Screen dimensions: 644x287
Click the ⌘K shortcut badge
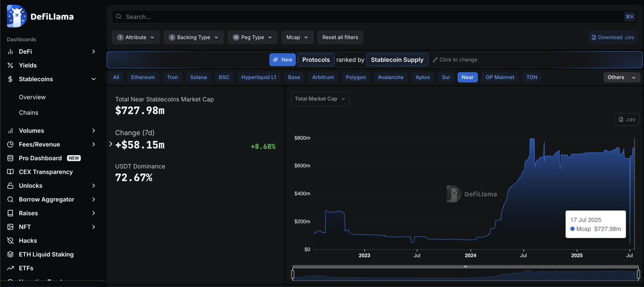tap(630, 17)
